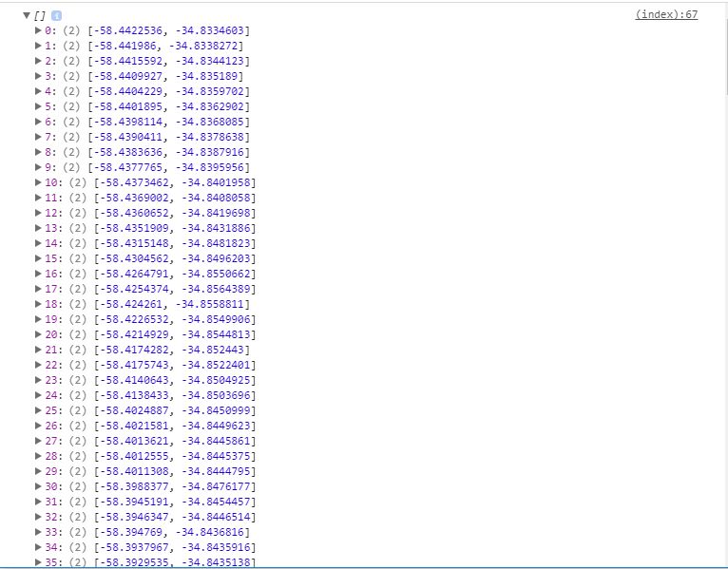Viewport: 728px width, 569px height.
Task: Expand array entry 27
Action: [x=38, y=441]
